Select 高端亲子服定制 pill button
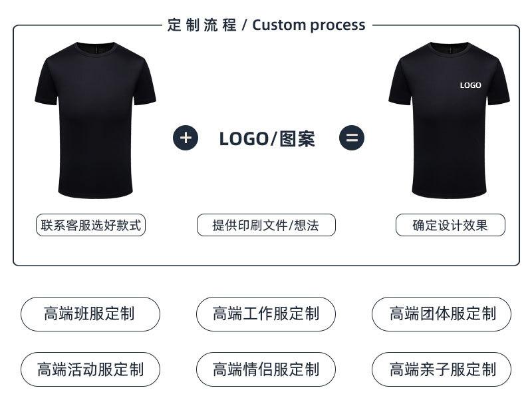Image resolution: width=532 pixels, height=414 pixels. click(442, 369)
